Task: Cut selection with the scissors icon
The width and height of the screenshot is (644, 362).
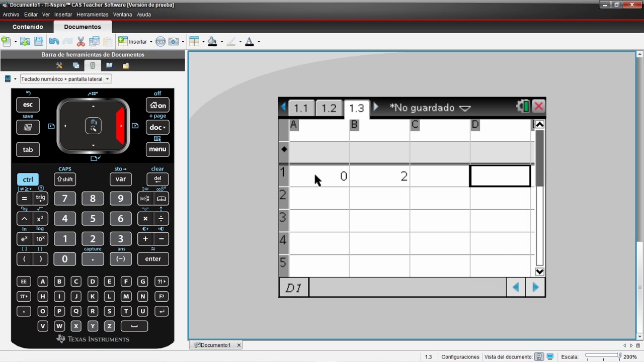Action: coord(80,42)
